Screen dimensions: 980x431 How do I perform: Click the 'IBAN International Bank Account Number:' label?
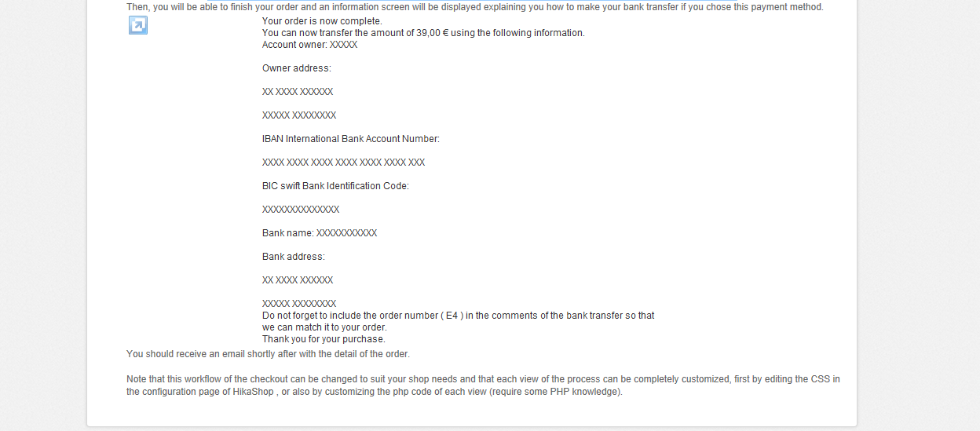click(350, 139)
